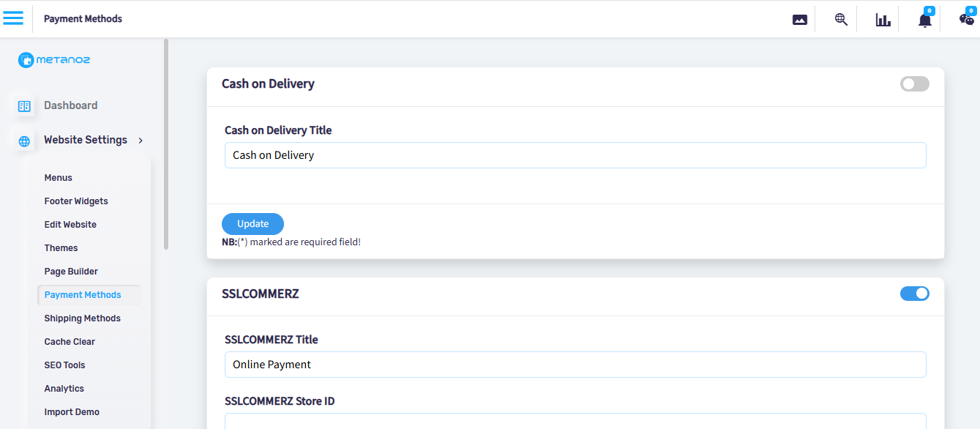Open the hamburger sidebar menu
Image resolution: width=980 pixels, height=429 pixels.
[13, 18]
